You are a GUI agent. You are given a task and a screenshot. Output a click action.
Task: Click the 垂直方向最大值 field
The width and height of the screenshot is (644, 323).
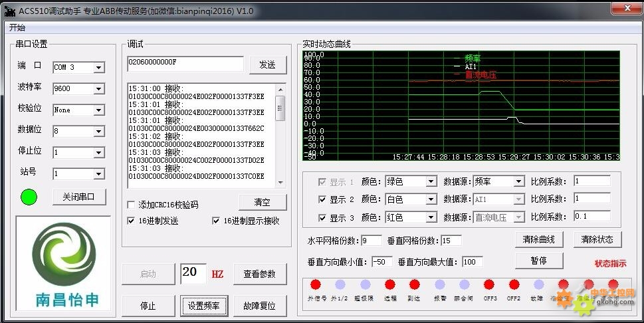(473, 262)
